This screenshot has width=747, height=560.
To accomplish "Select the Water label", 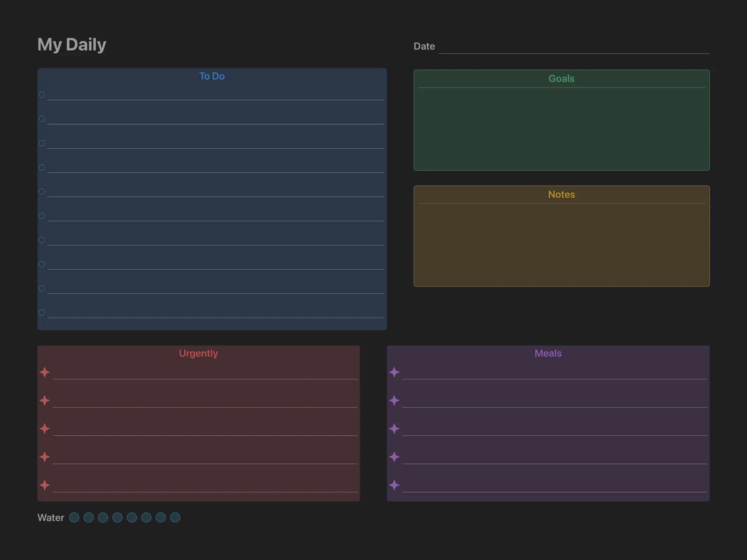I will point(51,518).
